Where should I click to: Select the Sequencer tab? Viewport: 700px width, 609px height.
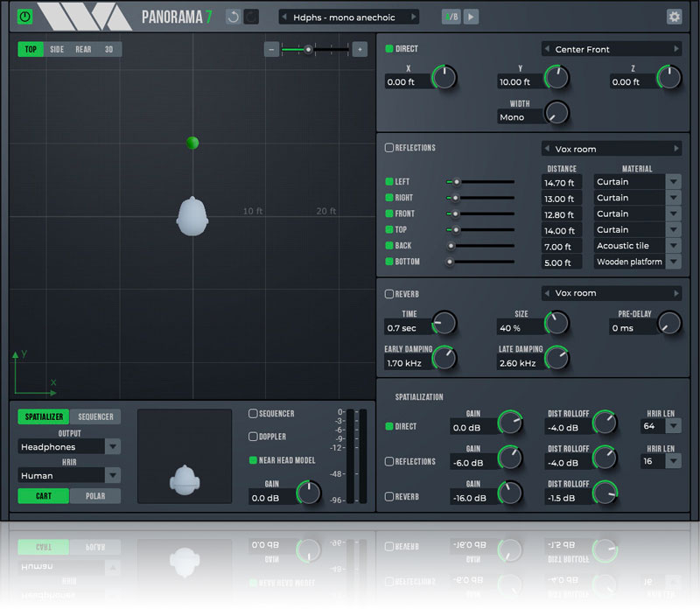[95, 416]
